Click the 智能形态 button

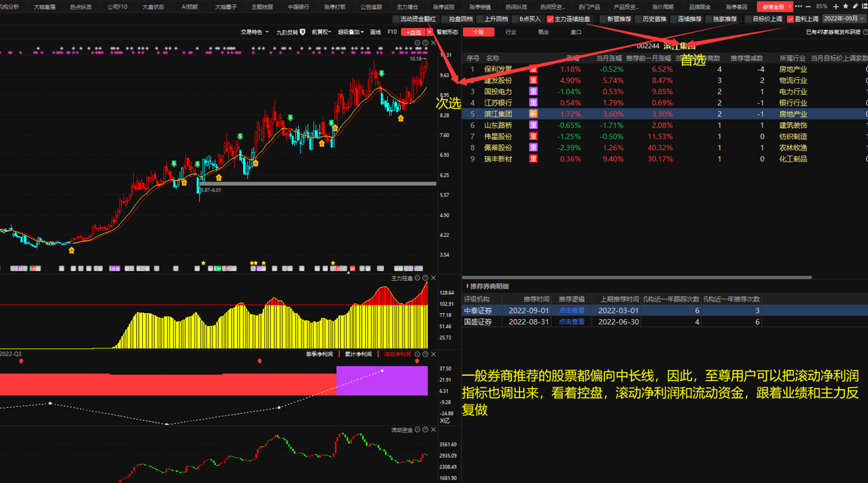pos(447,32)
